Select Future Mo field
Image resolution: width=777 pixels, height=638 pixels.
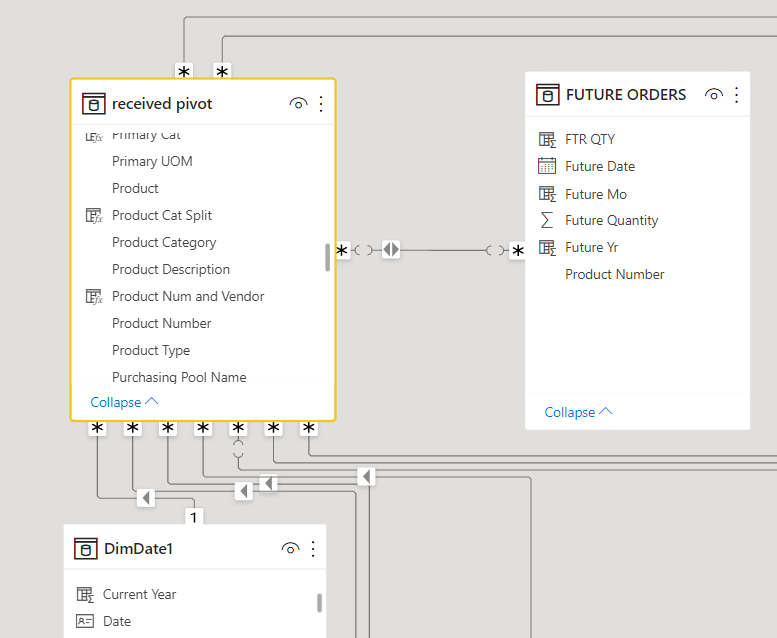(x=596, y=194)
